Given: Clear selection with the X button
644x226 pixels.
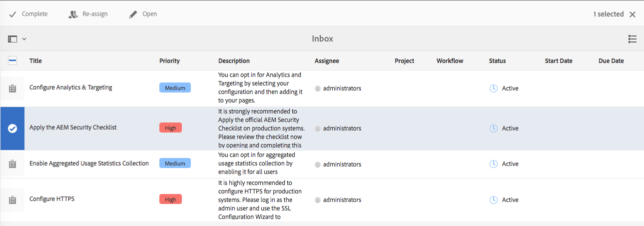Looking at the screenshot, I should (x=633, y=14).
